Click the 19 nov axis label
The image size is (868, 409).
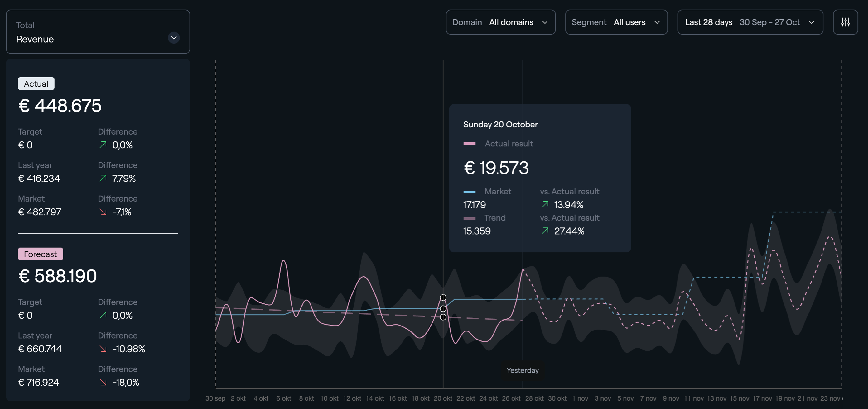click(x=785, y=398)
